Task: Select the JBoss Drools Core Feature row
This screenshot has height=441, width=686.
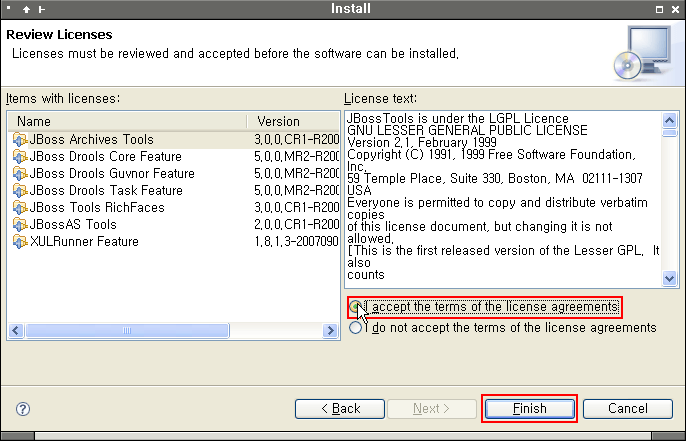Action: (x=174, y=157)
